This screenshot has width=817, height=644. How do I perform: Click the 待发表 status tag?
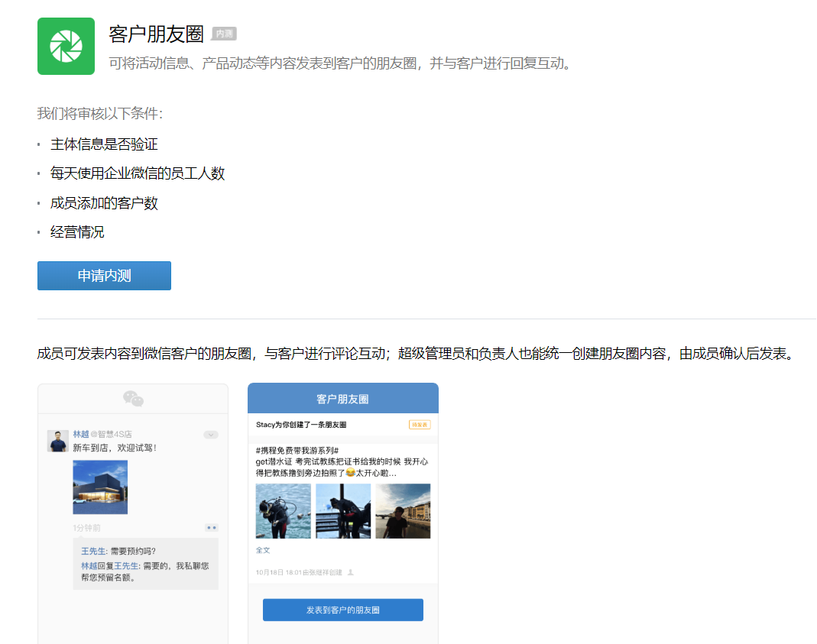point(420,425)
